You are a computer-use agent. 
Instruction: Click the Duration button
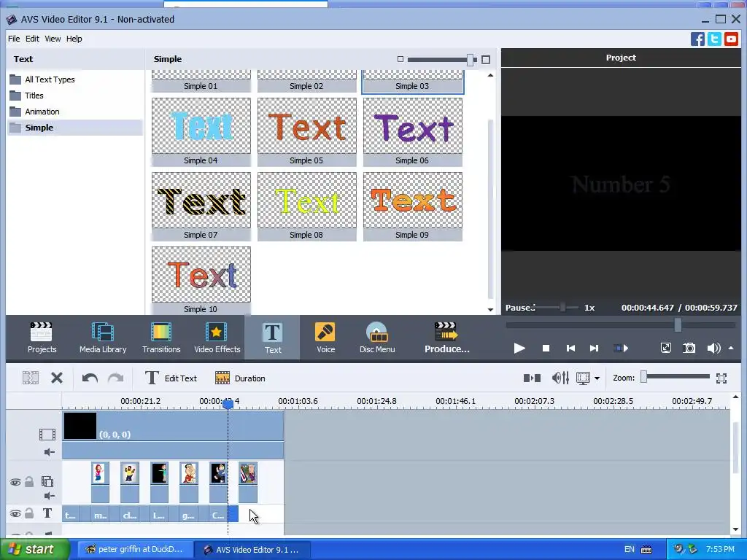(x=240, y=378)
